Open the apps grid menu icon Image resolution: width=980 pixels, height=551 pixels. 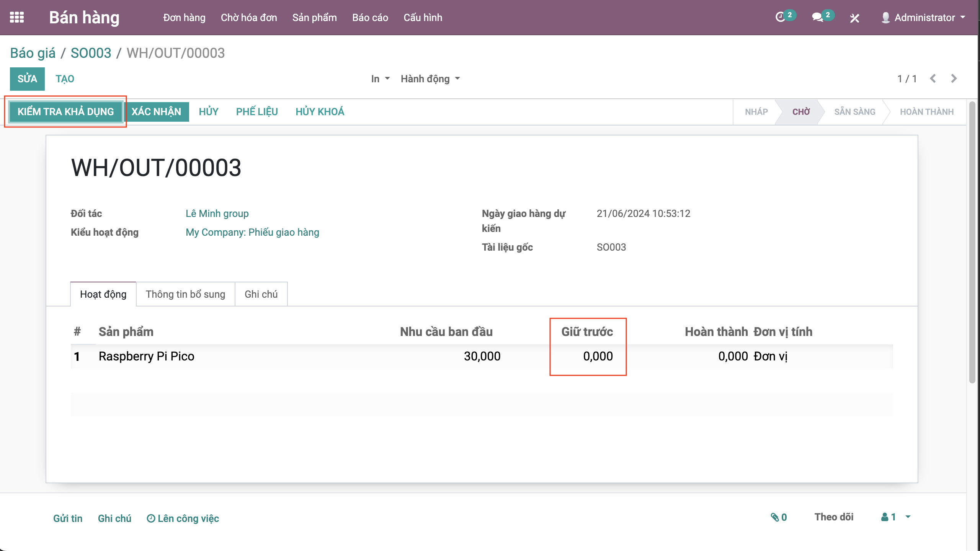pos(17,18)
